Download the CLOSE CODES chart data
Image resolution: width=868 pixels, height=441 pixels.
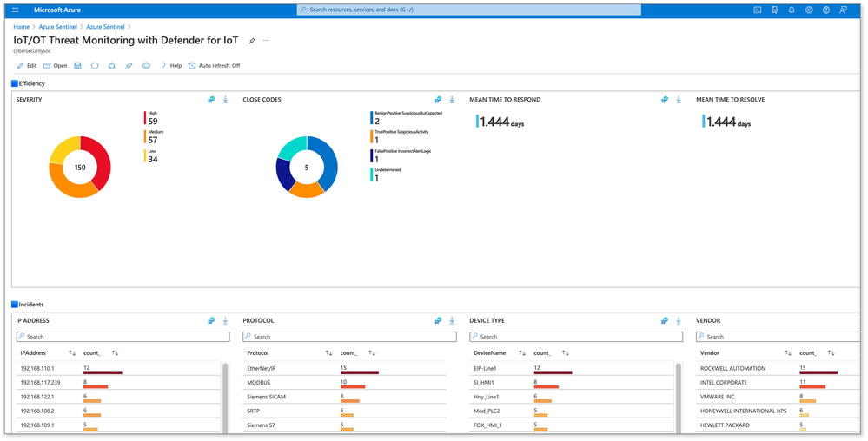click(452, 100)
